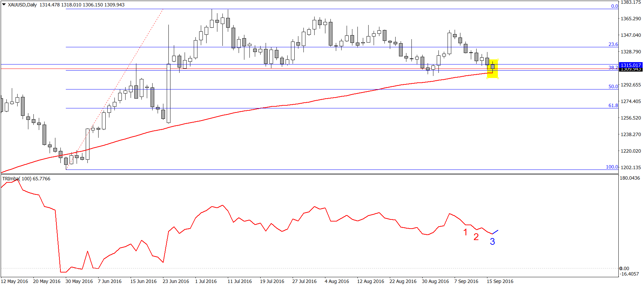Image resolution: width=644 pixels, height=286 pixels.
Task: Click indicator scale value -16.4057
Action: point(629,274)
